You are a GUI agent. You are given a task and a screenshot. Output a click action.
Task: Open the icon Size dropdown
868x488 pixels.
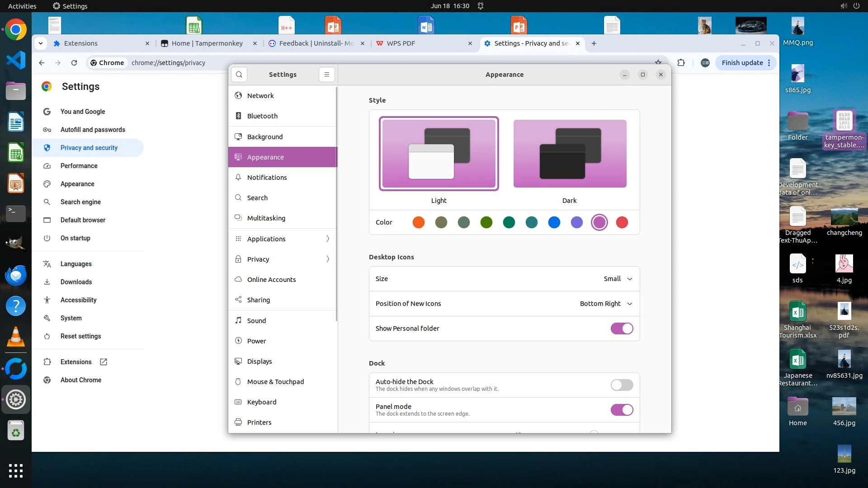tap(618, 279)
